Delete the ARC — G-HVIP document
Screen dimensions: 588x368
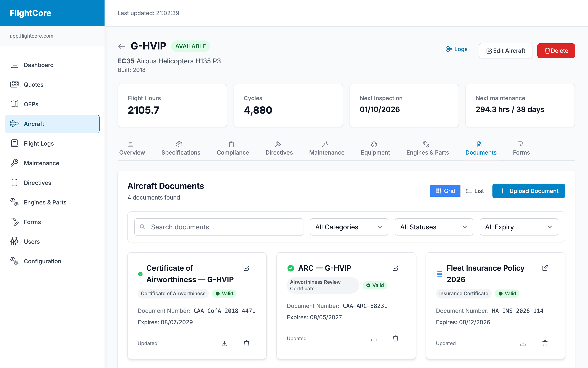395,339
